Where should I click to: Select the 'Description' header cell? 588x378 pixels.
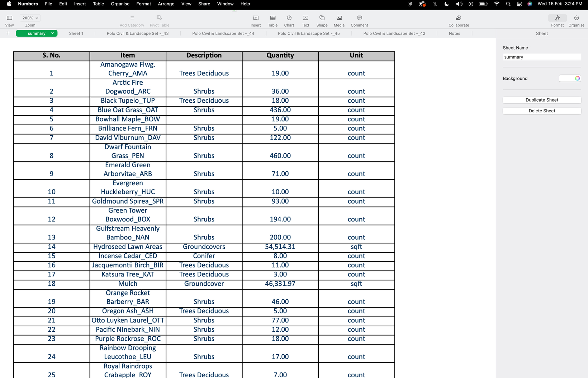204,56
